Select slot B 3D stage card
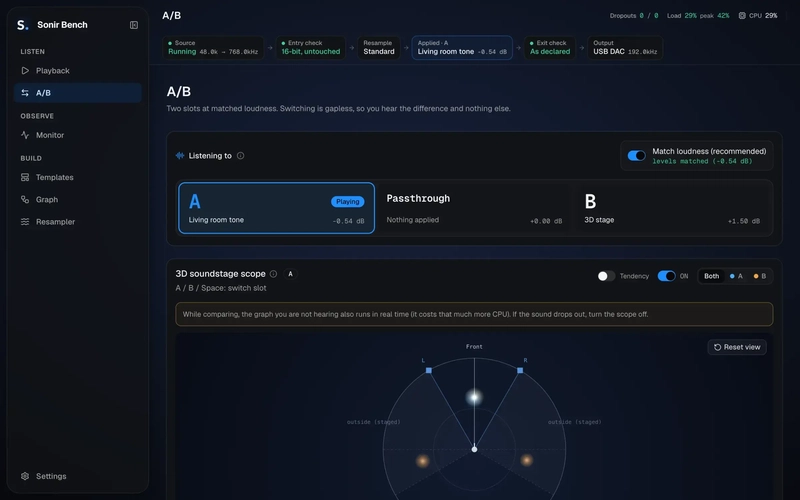The image size is (800, 500). click(x=672, y=208)
